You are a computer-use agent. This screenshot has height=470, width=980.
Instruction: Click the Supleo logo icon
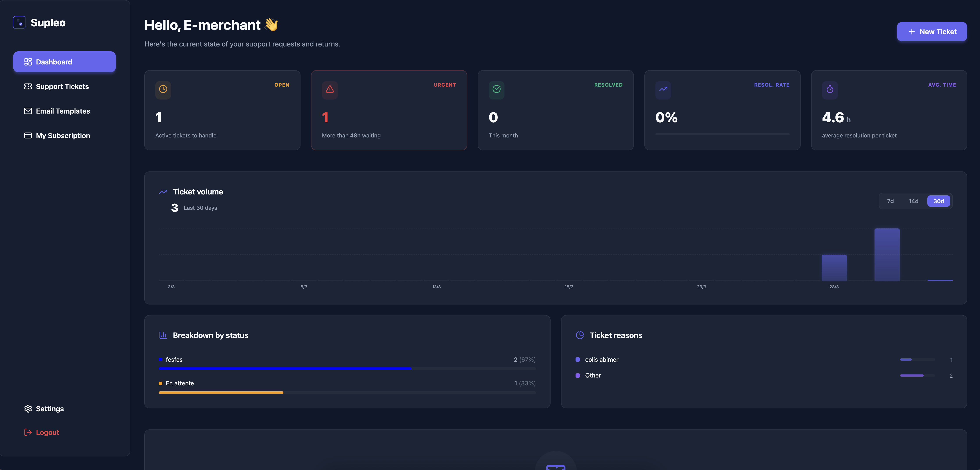(19, 22)
